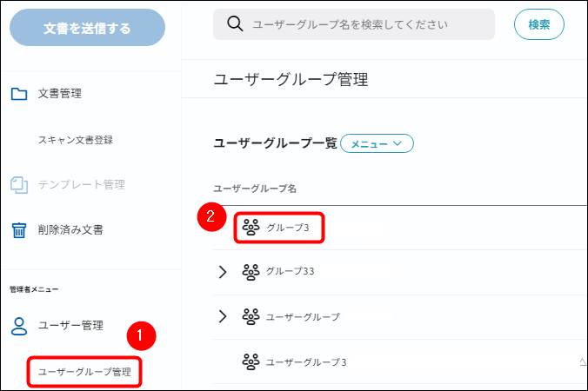588x391 pixels.
Task: Click the 検索 button
Action: 539,24
